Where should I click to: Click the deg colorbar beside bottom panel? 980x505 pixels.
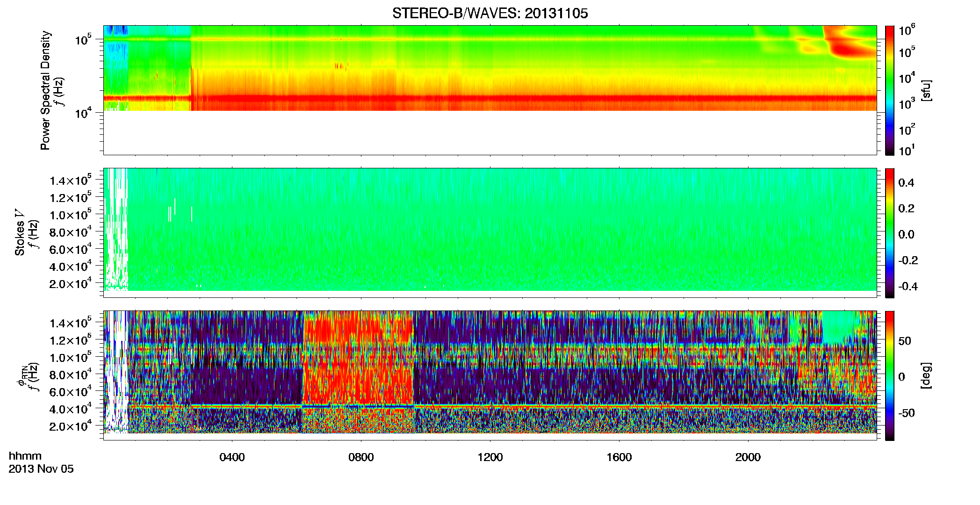(x=890, y=375)
